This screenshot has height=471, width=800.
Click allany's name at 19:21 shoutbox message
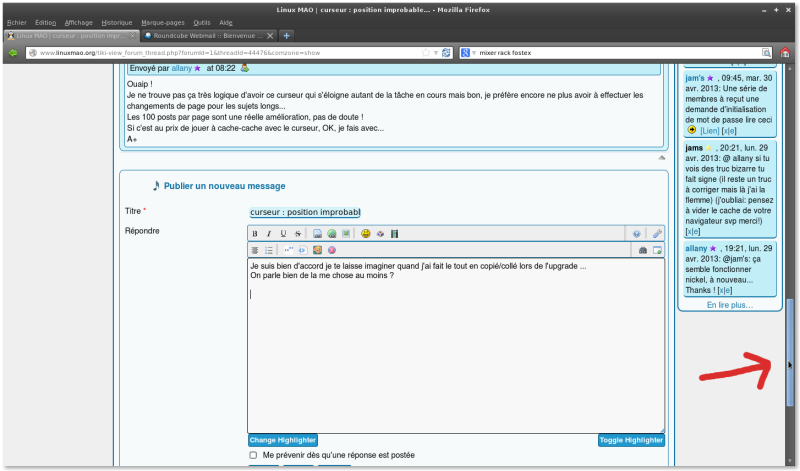coord(696,249)
